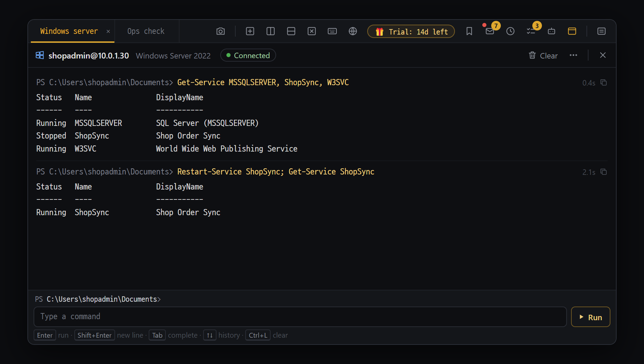
Task: Close the current pane with the x-box icon
Action: (312, 31)
